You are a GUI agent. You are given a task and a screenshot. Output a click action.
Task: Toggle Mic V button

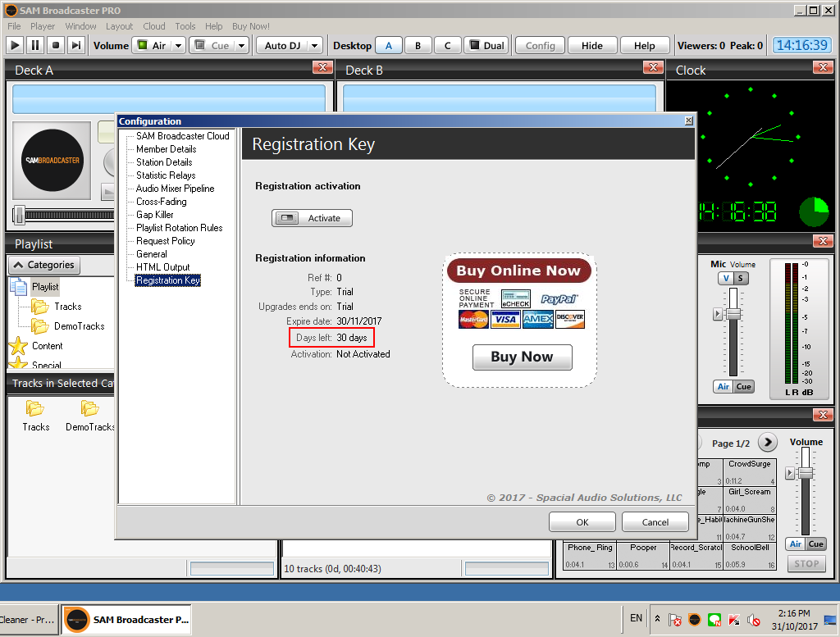point(725,279)
